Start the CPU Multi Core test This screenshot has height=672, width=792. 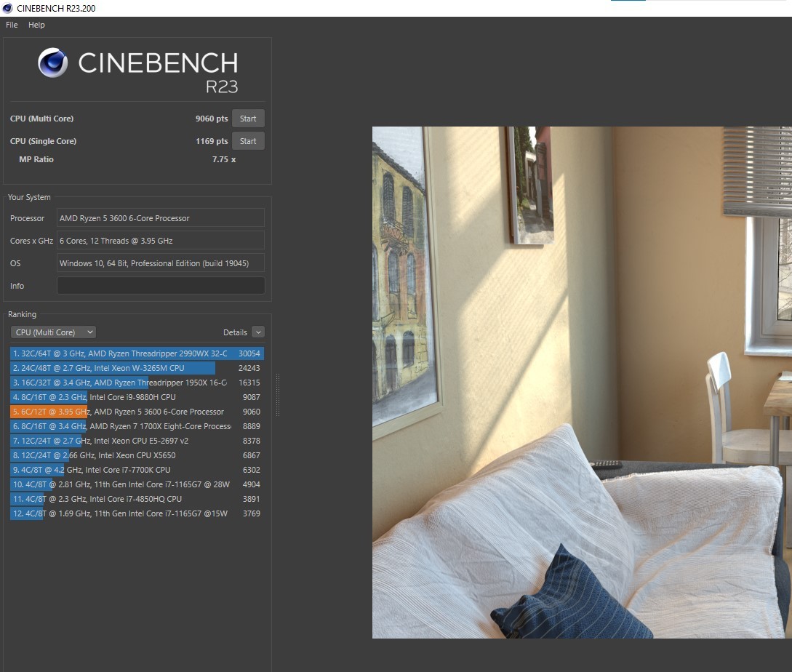pyautogui.click(x=248, y=119)
